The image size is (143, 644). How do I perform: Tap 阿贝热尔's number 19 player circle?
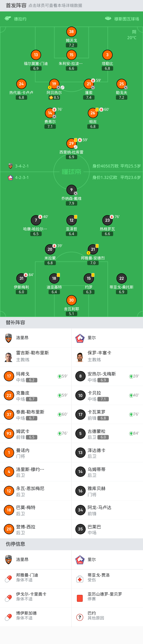click(x=54, y=84)
